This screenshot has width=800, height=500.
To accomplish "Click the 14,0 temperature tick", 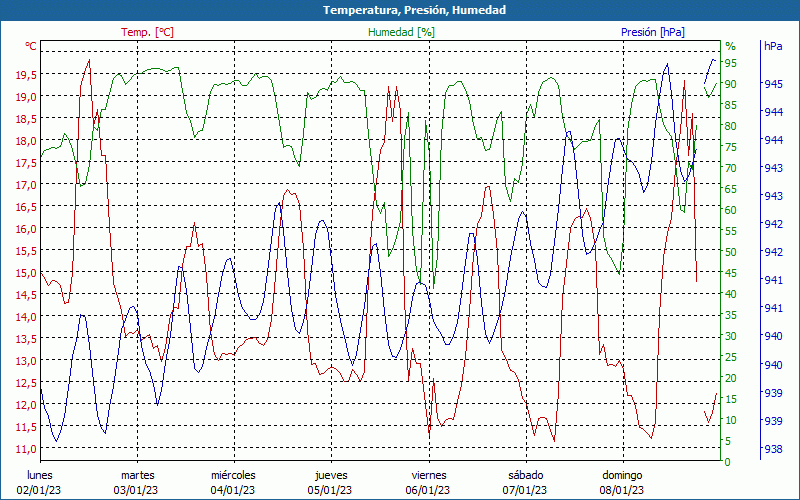I will point(26,317).
